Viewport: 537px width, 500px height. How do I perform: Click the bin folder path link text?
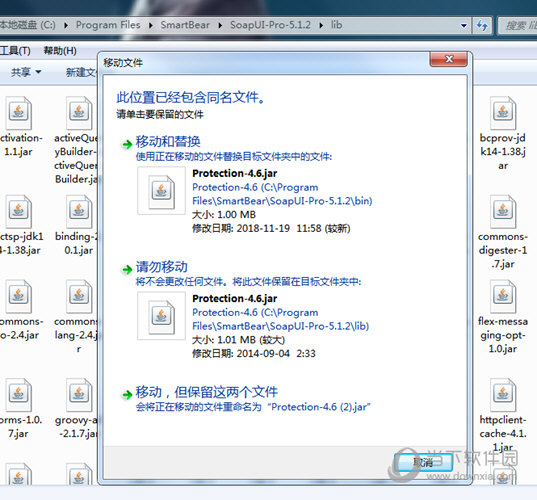pos(282,194)
